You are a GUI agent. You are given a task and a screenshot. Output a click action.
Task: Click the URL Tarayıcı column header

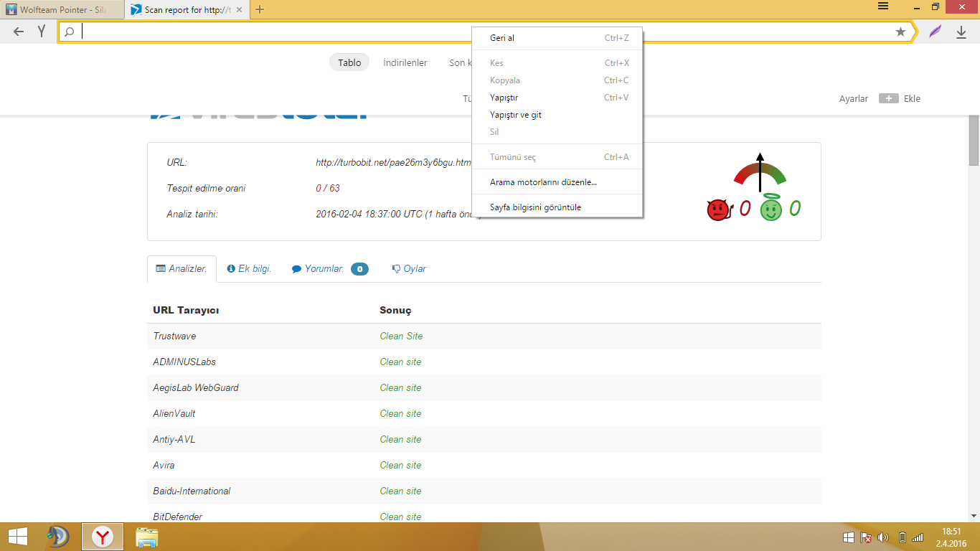(x=186, y=310)
